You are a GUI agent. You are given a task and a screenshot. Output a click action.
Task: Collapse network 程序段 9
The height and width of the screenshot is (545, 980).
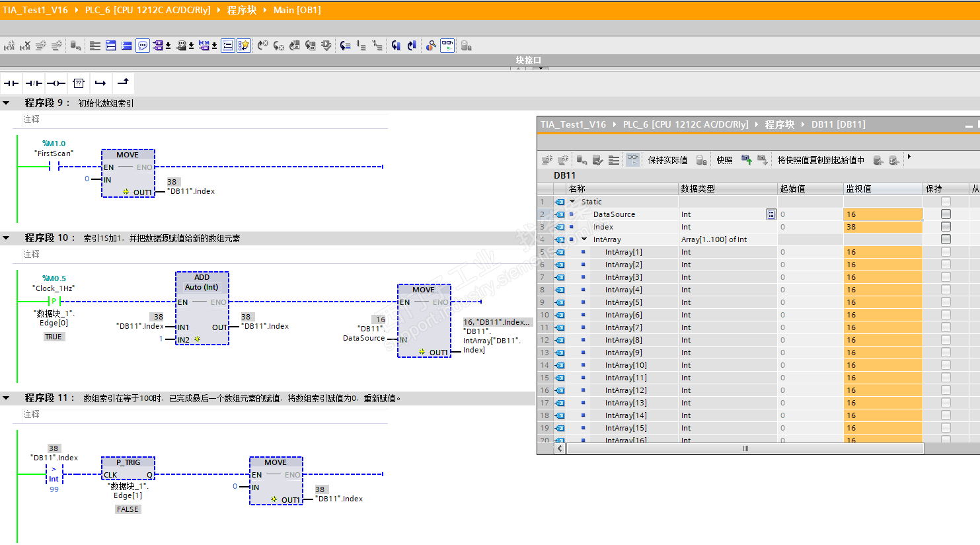[x=6, y=103]
